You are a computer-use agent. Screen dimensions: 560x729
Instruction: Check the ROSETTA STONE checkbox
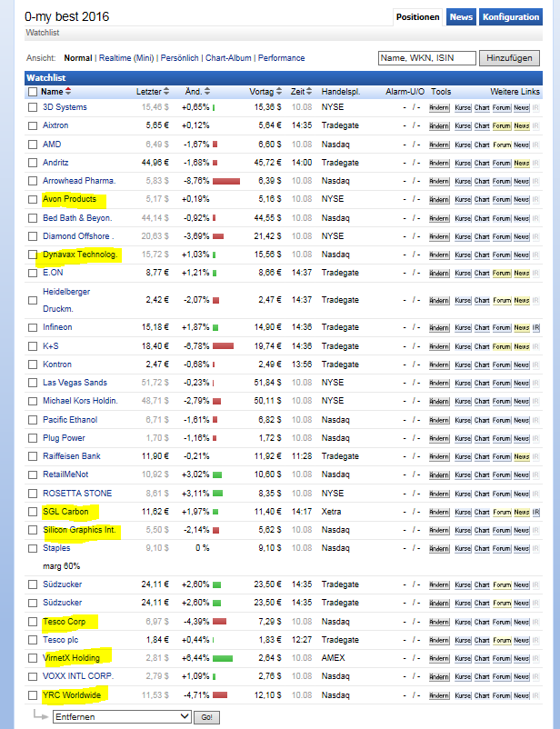click(x=33, y=494)
